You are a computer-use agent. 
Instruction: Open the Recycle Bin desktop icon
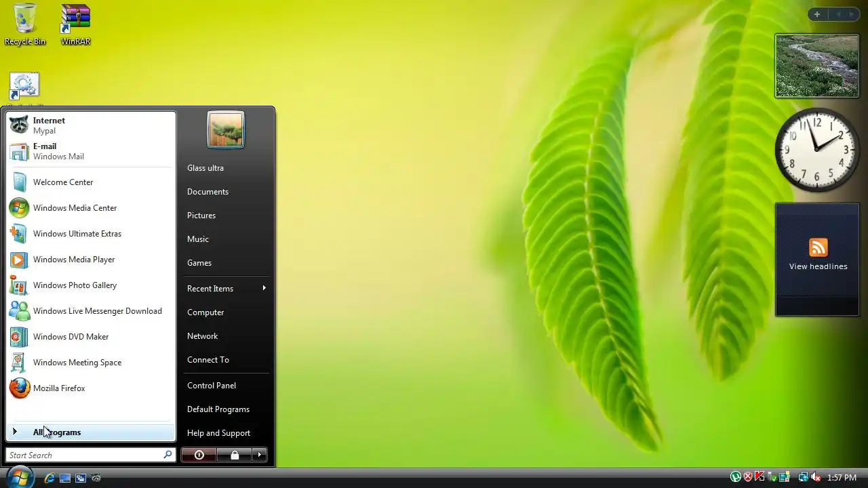(x=25, y=24)
